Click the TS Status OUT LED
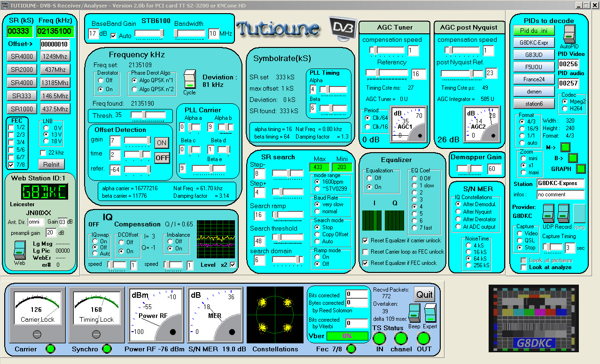 (423, 338)
